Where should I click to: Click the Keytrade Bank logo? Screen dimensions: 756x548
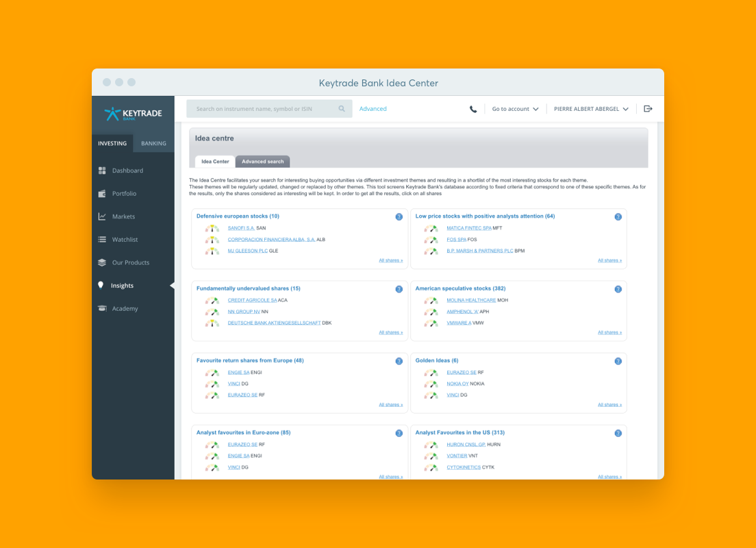click(133, 113)
